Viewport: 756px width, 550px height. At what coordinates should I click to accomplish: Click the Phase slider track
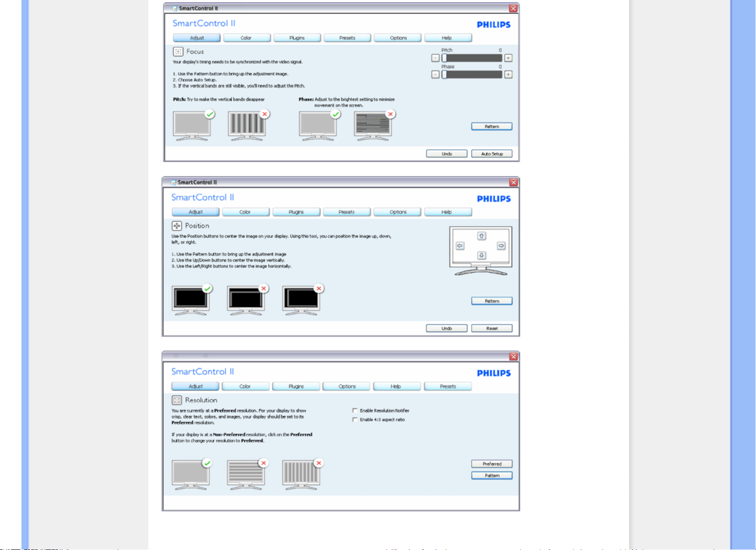pos(472,75)
